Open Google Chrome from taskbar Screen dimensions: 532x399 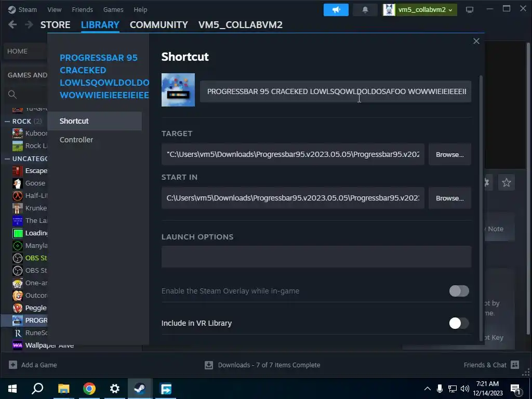coord(89,389)
